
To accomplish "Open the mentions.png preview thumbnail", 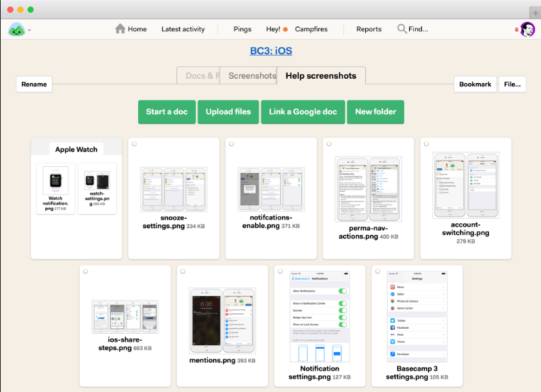I will click(222, 320).
